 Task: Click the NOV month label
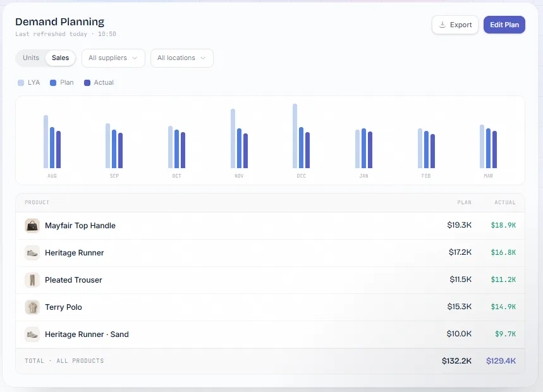click(x=239, y=176)
